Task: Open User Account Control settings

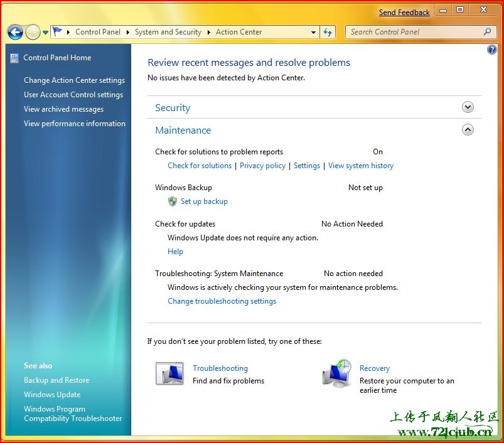Action: point(73,95)
